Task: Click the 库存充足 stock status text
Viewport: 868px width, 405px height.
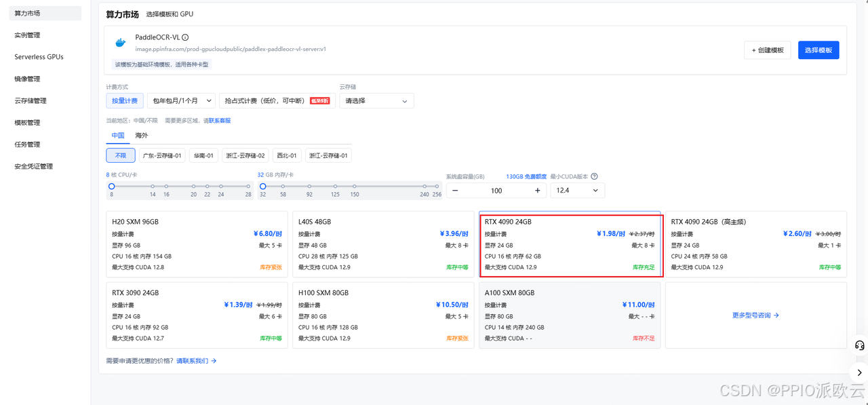Action: coord(644,267)
